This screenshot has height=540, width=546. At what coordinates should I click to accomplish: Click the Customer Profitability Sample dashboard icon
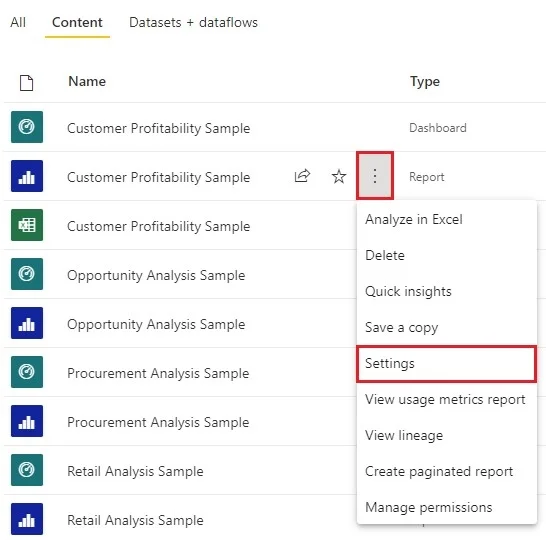(x=27, y=127)
